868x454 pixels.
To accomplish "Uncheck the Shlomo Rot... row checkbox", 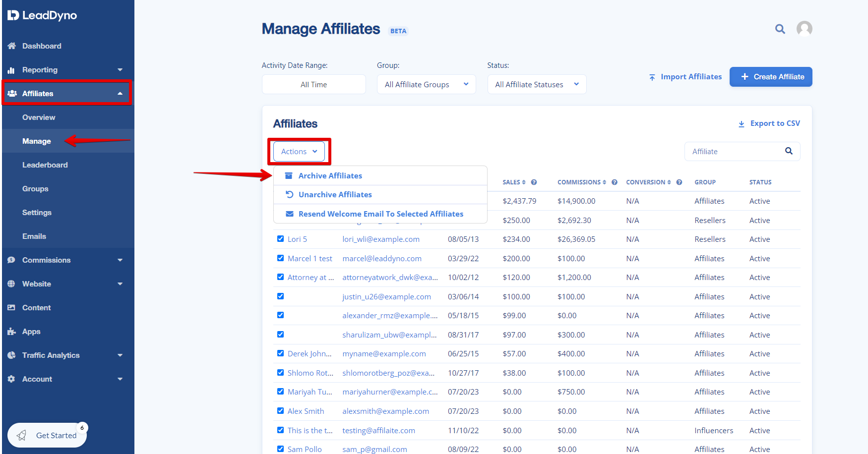I will click(280, 373).
